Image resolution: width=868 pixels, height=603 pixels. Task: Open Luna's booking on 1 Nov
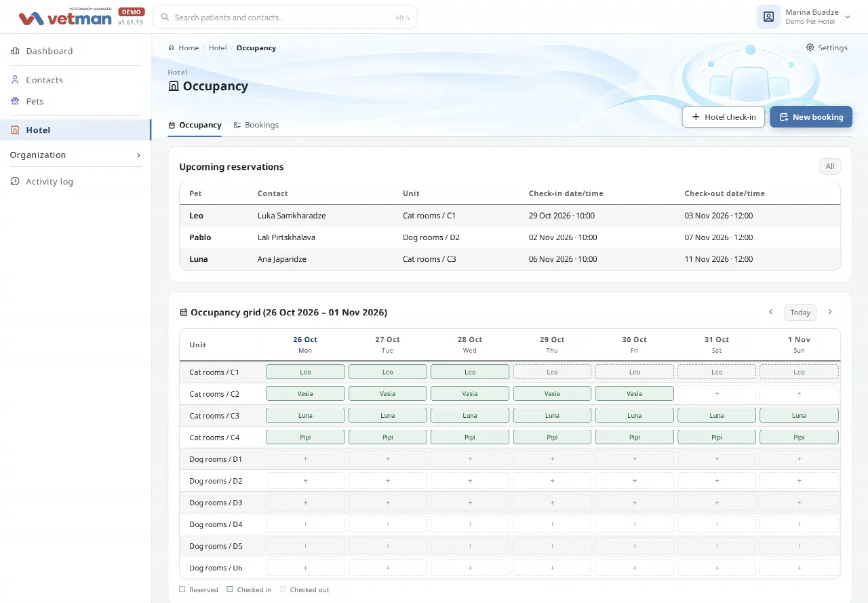(x=799, y=415)
